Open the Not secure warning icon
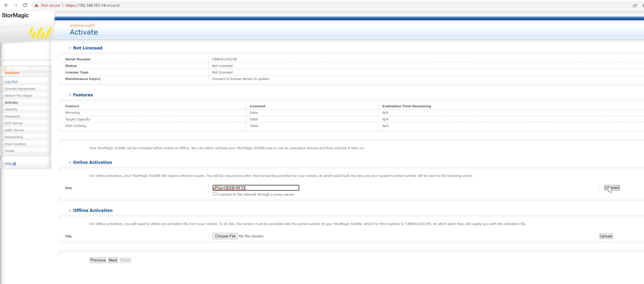The image size is (644, 284). 37,5
